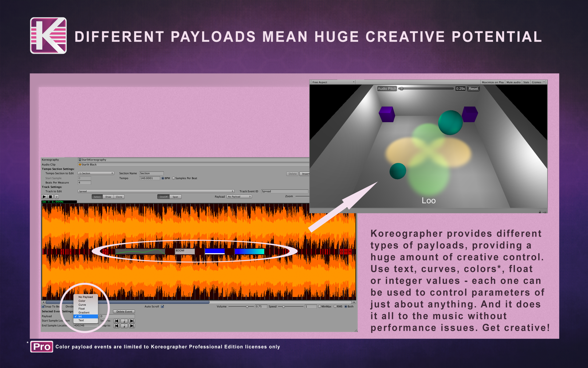Image resolution: width=588 pixels, height=368 pixels.
Task: Click the Delete tempo section button
Action: [x=292, y=174]
